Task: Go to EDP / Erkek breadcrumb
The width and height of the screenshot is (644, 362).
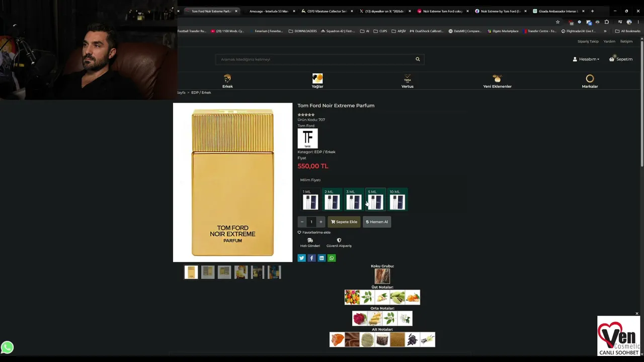Action: [x=201, y=93]
